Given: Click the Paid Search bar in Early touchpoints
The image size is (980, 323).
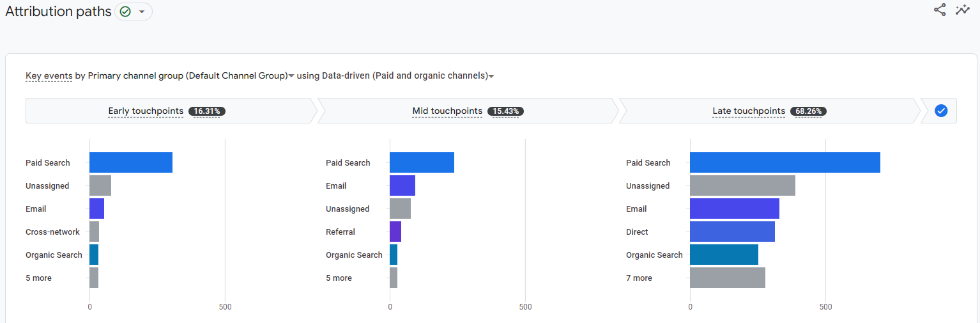Looking at the screenshot, I should [131, 162].
